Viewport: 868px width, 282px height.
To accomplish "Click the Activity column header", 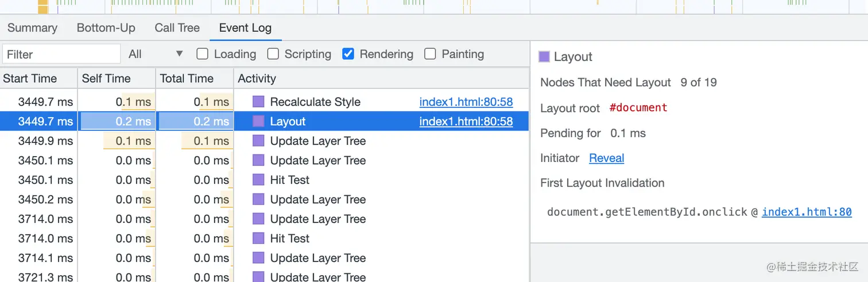I will point(381,78).
